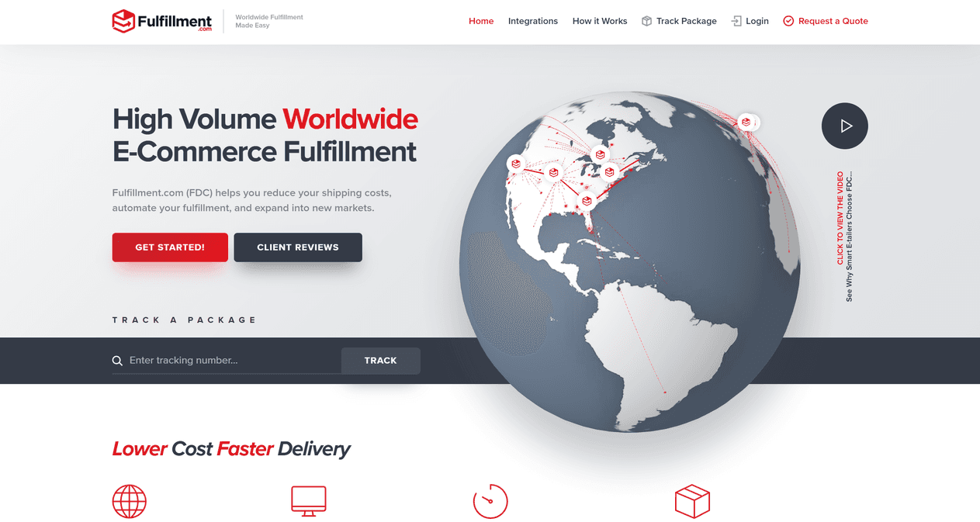Click the Fulfillment.com logo icon
Viewport: 980px width, 522px height.
pyautogui.click(x=123, y=21)
